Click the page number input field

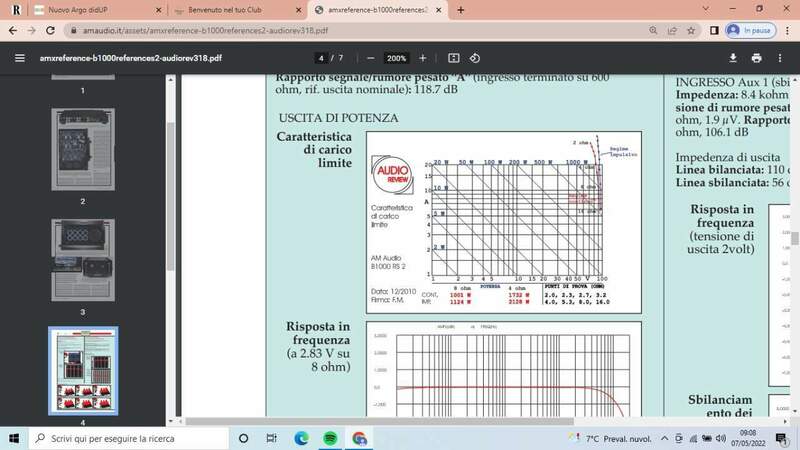pos(320,58)
